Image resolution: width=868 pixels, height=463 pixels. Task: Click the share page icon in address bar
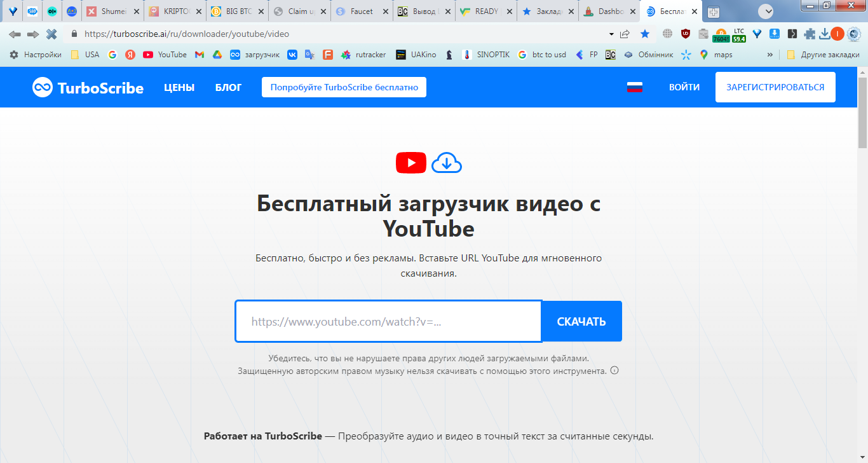pos(625,34)
